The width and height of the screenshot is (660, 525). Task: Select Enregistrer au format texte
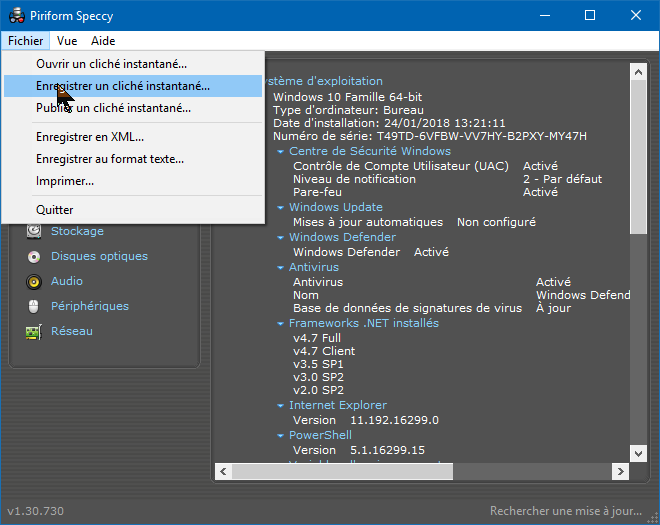pyautogui.click(x=133, y=159)
